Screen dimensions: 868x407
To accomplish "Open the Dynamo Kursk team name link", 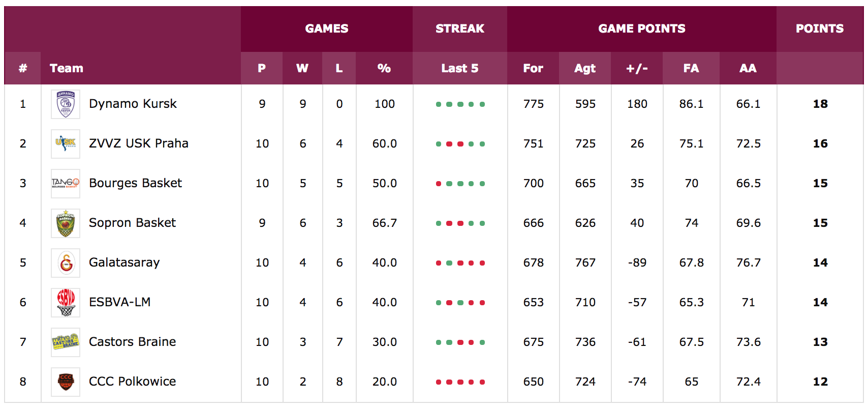I will coord(133,104).
